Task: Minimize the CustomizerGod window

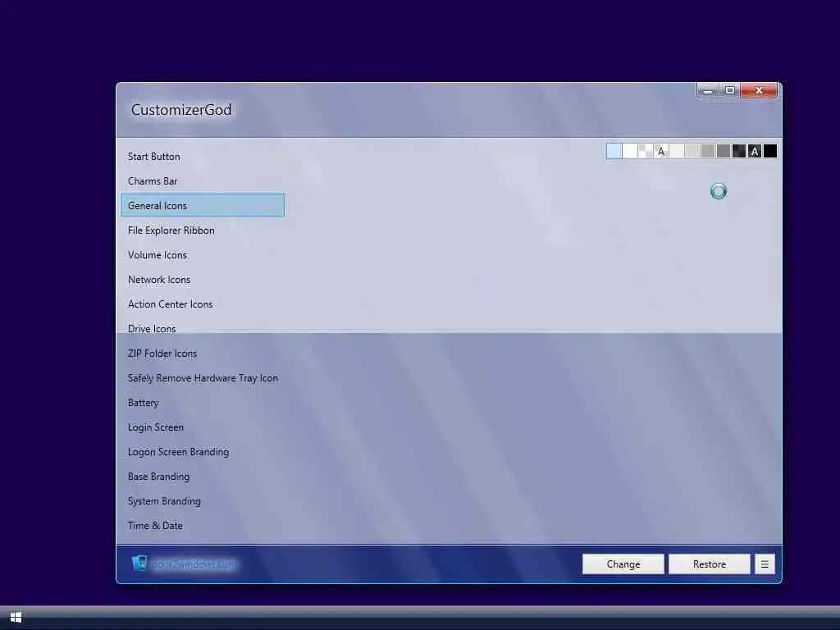Action: tap(708, 90)
